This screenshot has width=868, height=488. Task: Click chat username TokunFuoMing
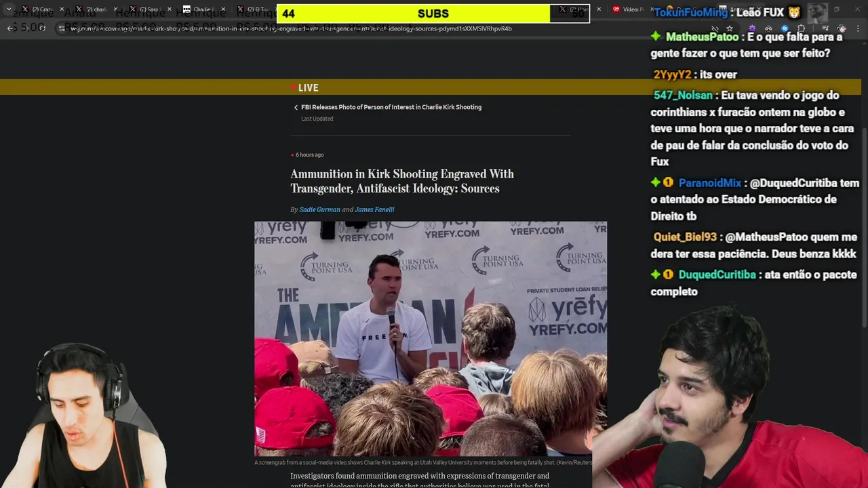[691, 12]
